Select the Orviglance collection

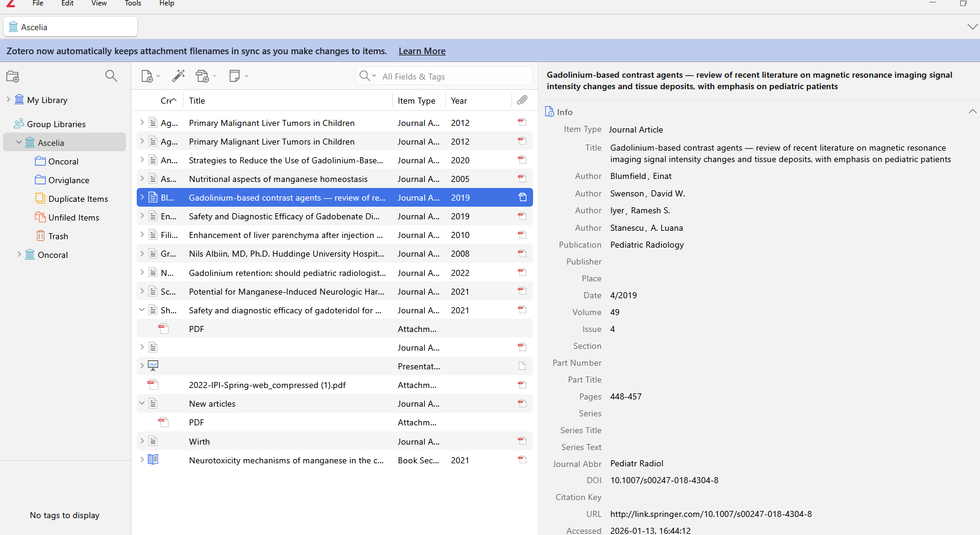coord(69,180)
